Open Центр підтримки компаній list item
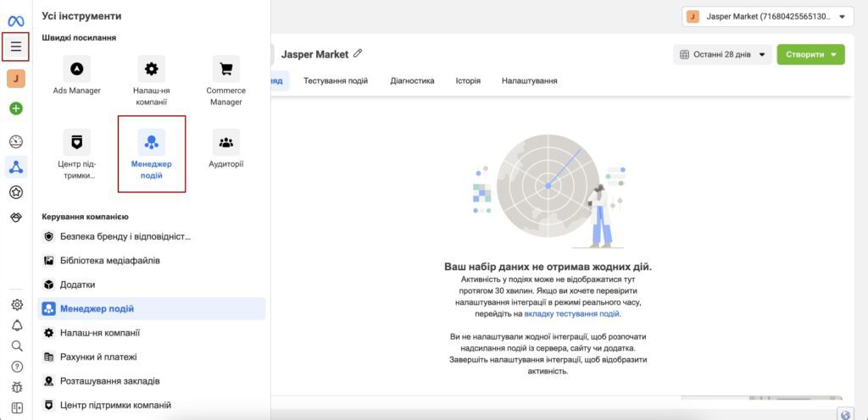868x420 pixels. [x=152, y=405]
